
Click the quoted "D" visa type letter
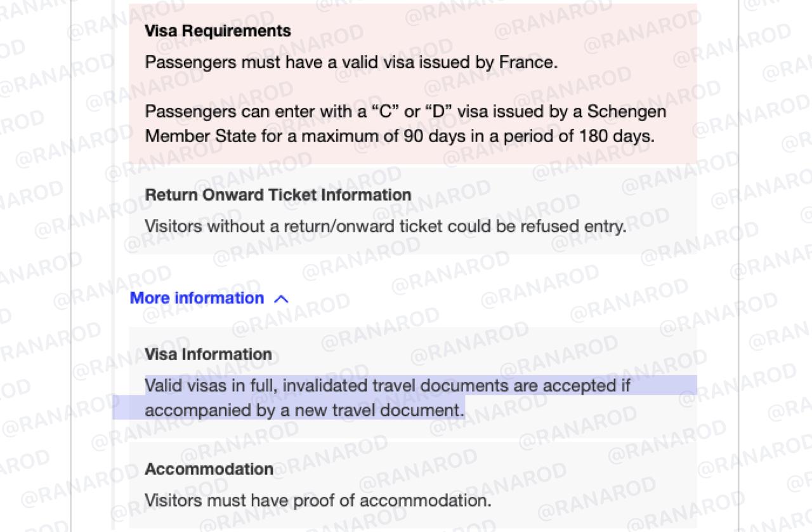click(x=438, y=112)
